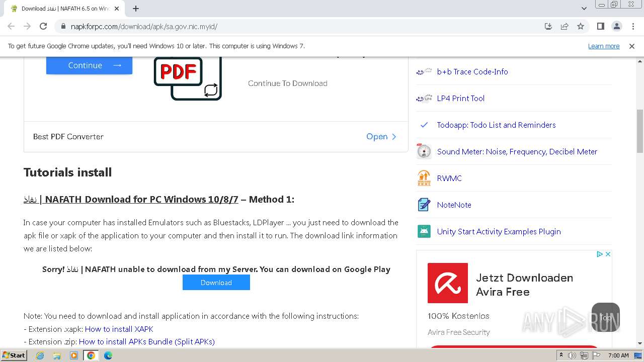Open How to install APKs Bundle guide
Viewport: 644px width, 362px height.
[x=147, y=341]
